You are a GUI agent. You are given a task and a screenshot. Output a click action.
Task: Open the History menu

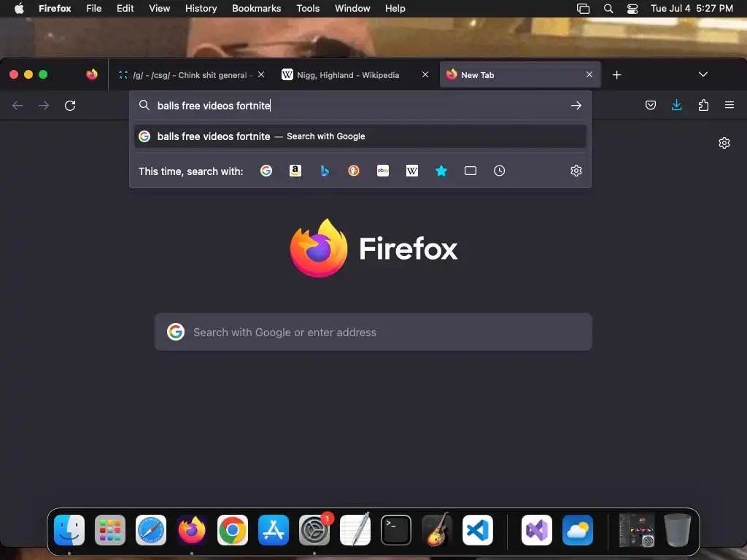(201, 9)
